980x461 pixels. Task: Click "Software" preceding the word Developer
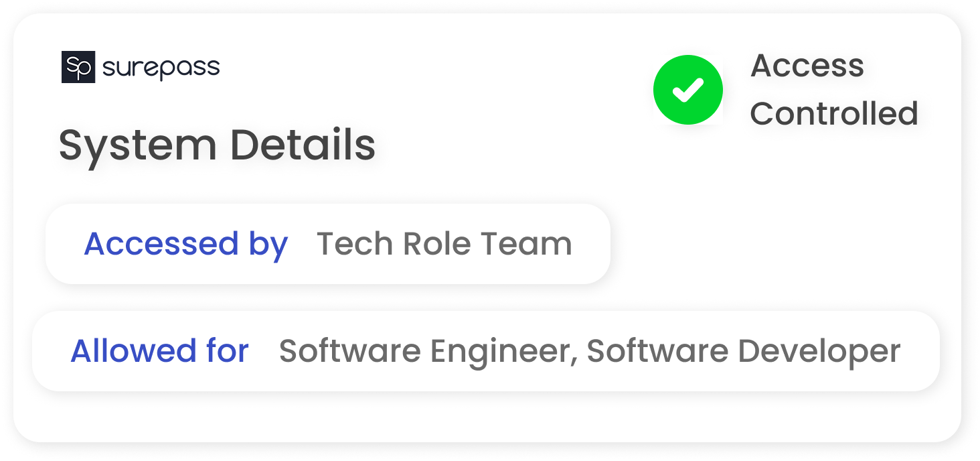click(657, 351)
